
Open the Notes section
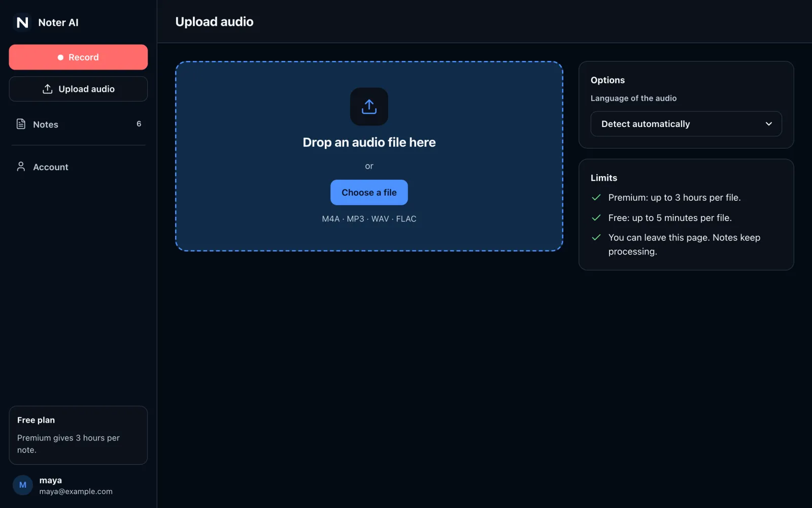click(x=78, y=124)
